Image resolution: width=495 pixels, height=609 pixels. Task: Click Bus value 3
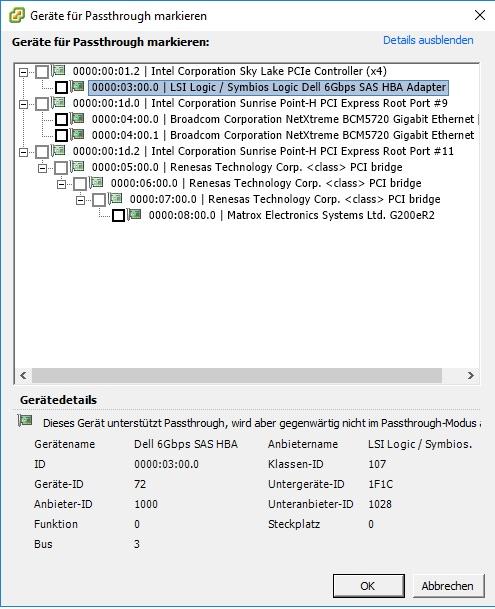coord(137,544)
